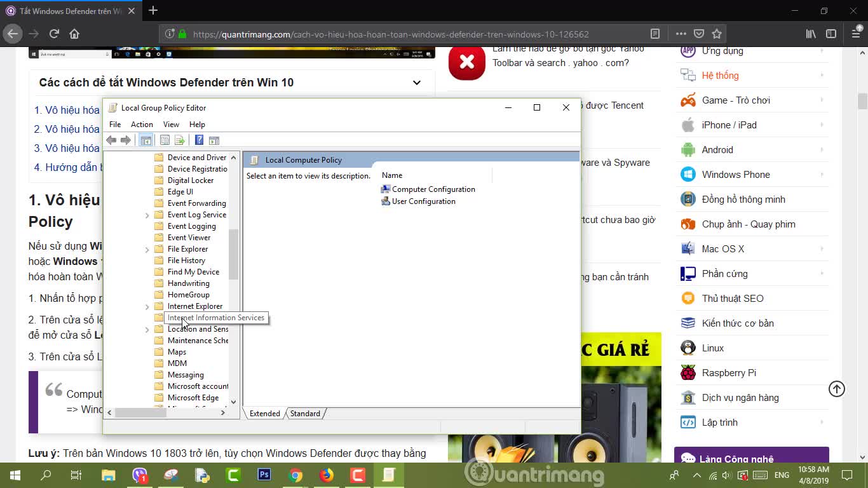The image size is (868, 488).
Task: Click the ENG language indicator in tray
Action: pos(782,475)
